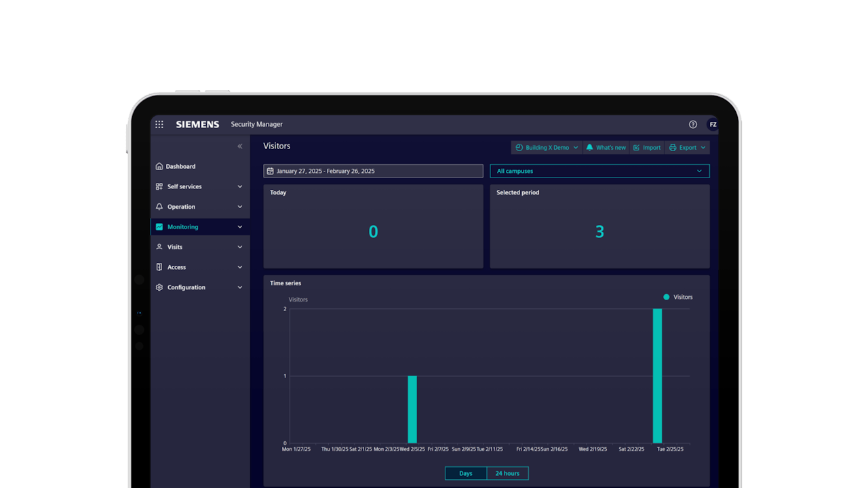Click the help question mark icon
Viewport: 868px width, 488px height.
[x=692, y=124]
